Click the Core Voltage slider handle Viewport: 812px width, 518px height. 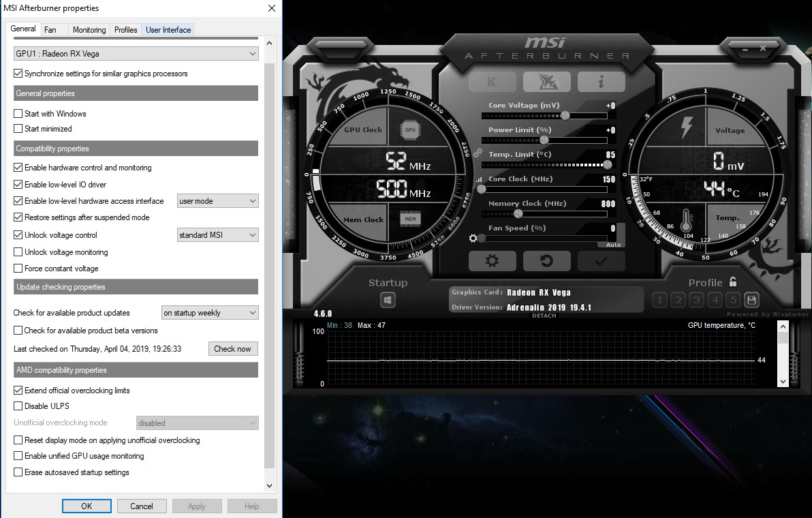click(565, 115)
